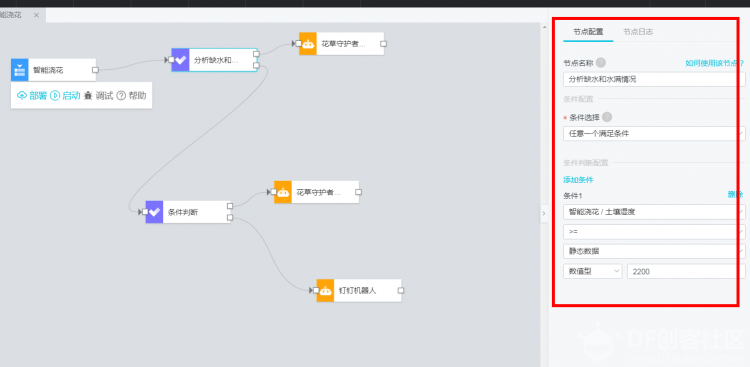The image size is (750, 367).
Task: Switch to the 节点配置 tab
Action: coord(588,32)
